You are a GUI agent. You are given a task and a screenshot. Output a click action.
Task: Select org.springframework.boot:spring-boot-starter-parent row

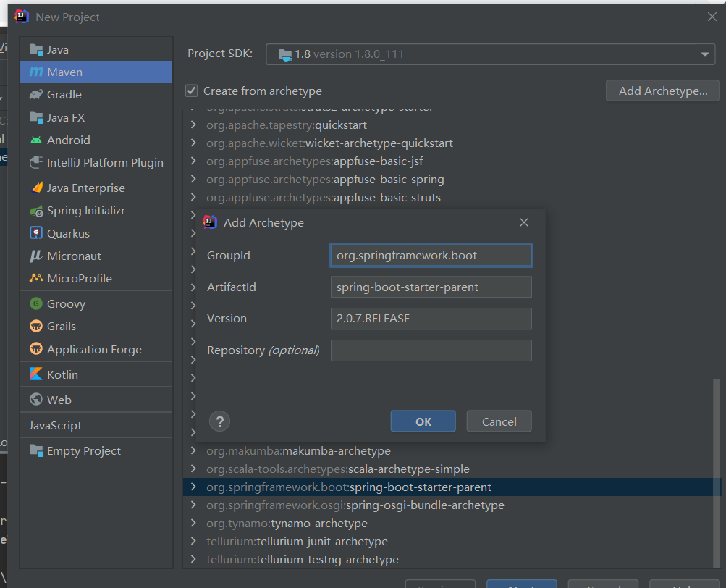click(452, 487)
